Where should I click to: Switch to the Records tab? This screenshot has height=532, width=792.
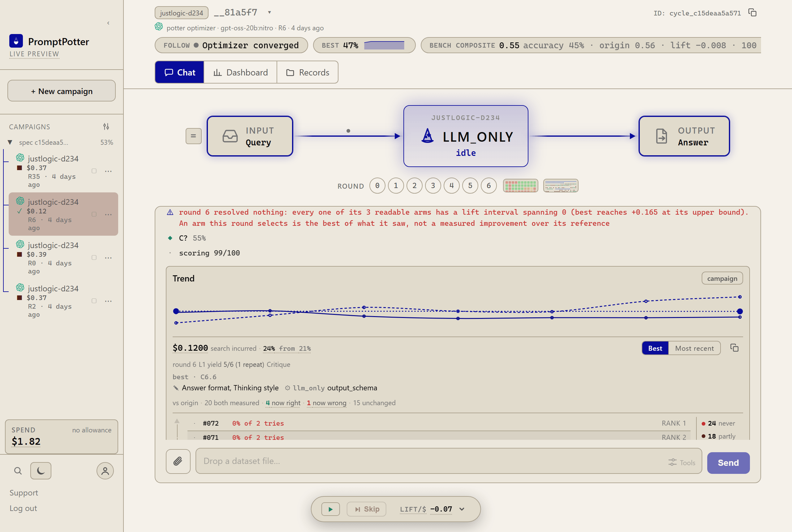(308, 72)
